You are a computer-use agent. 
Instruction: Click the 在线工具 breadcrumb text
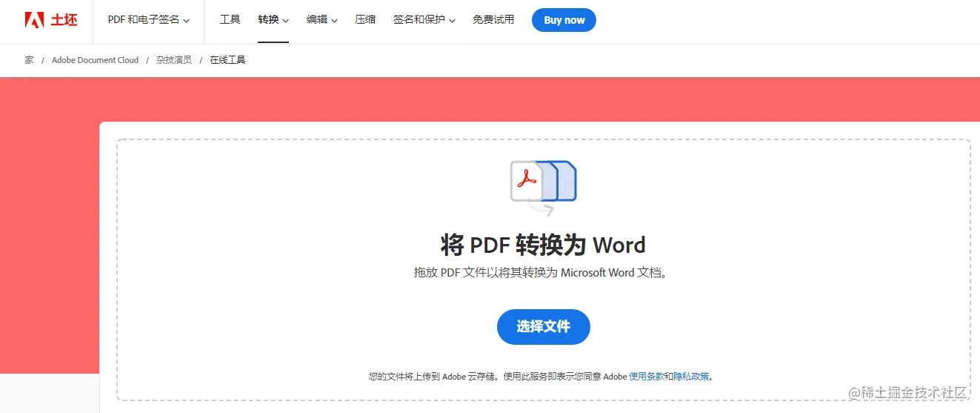tap(227, 60)
